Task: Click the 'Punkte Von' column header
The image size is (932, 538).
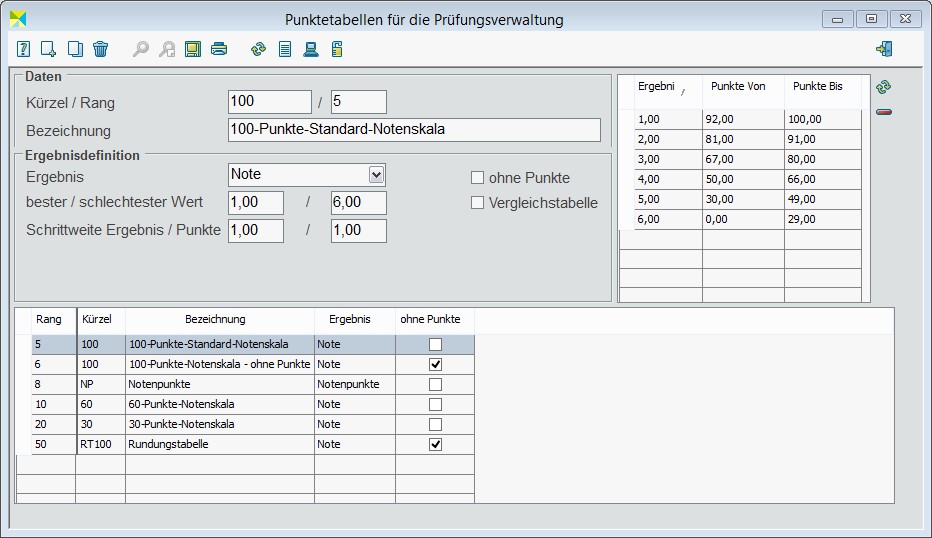Action: point(738,87)
